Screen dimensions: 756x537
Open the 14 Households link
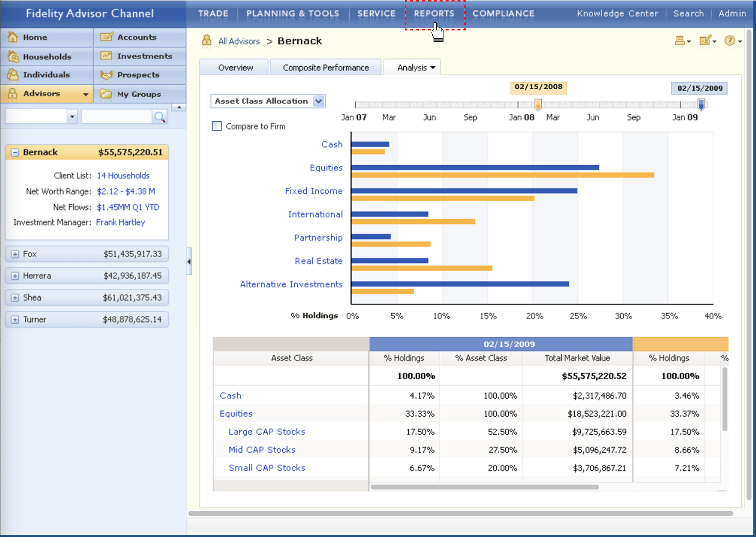point(123,176)
